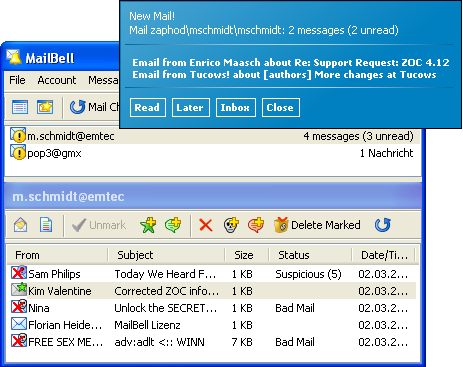Click the blue refresh arrow in message toolbar
Image resolution: width=463 pixels, height=367 pixels.
tap(383, 225)
